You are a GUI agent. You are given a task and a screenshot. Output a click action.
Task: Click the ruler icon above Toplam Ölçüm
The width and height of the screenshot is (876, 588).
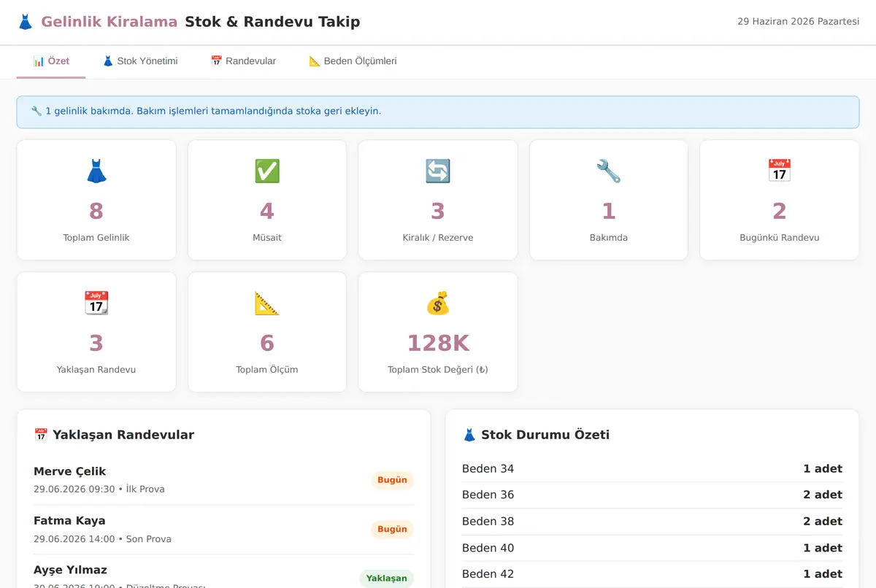[x=267, y=303]
